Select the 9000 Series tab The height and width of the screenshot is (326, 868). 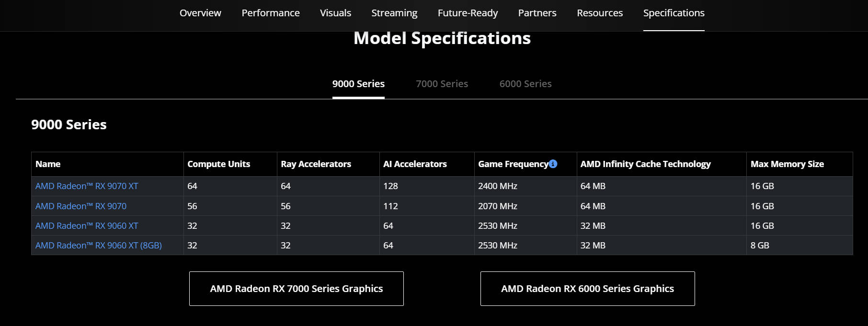(x=358, y=84)
